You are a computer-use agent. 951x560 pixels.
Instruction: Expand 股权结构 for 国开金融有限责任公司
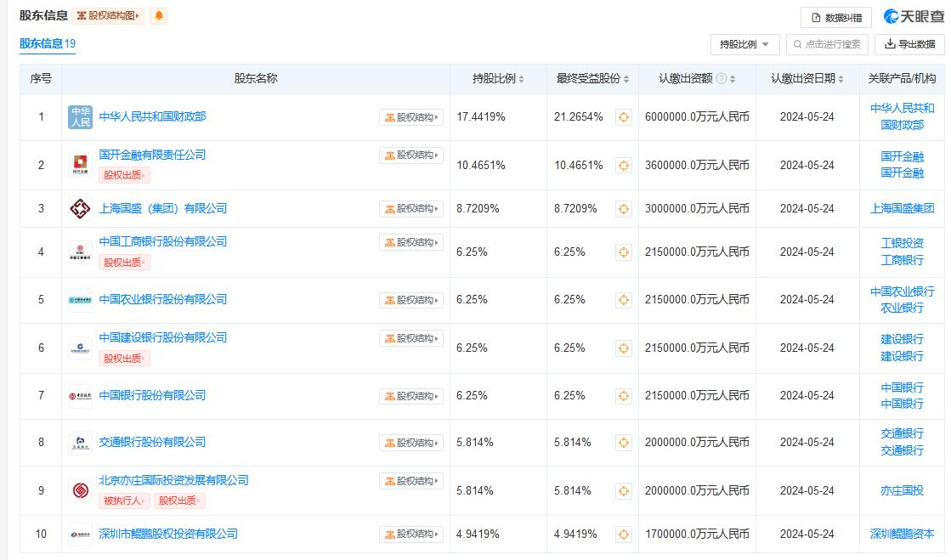click(411, 156)
